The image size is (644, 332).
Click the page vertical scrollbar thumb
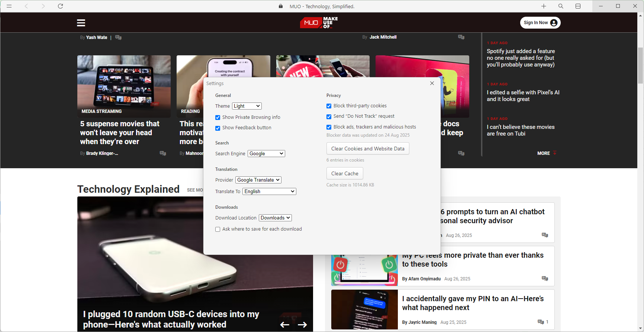tap(641, 65)
